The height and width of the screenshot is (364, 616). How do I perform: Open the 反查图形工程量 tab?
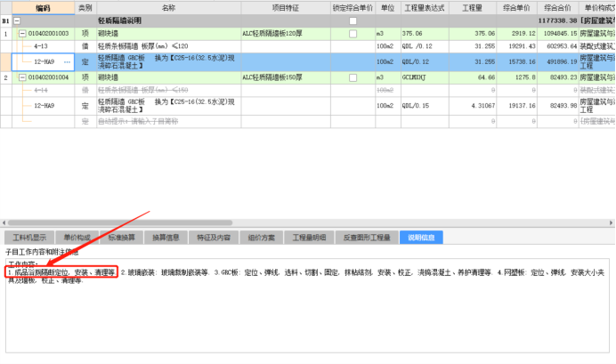click(x=367, y=237)
